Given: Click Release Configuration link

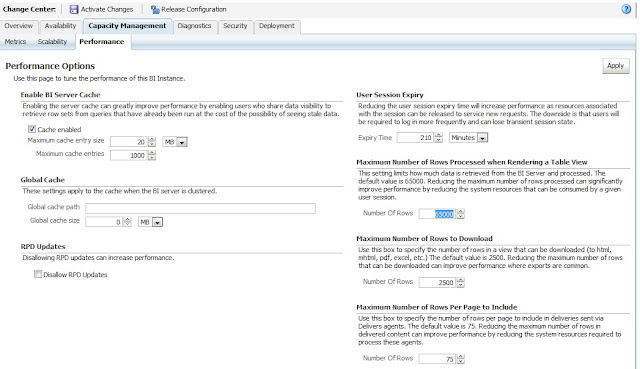Looking at the screenshot, I should coord(193,9).
